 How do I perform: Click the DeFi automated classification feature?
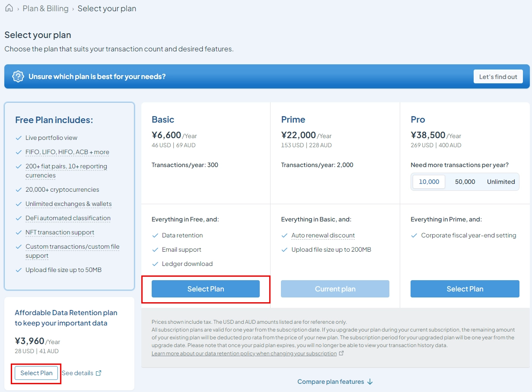68,218
